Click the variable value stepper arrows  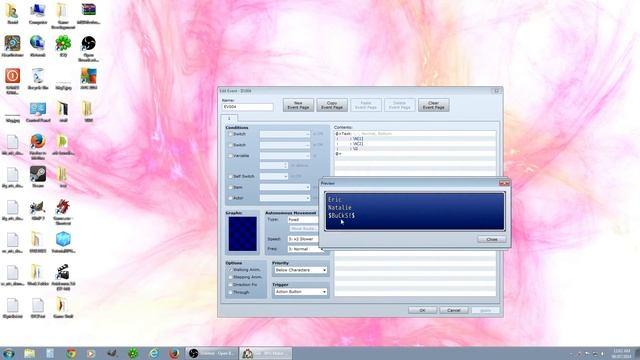point(285,165)
